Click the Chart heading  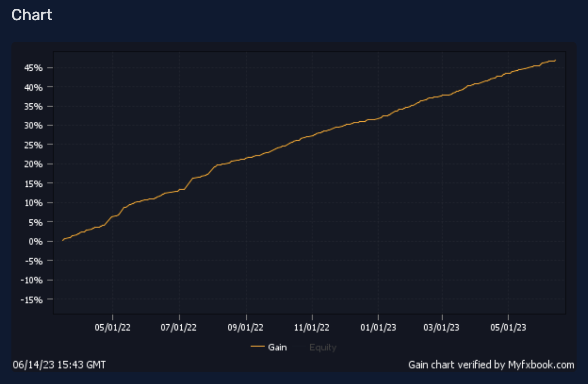pos(32,15)
